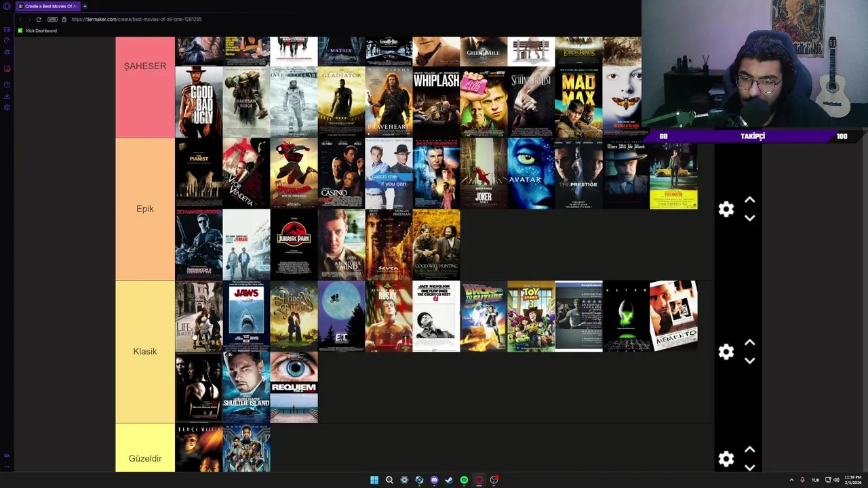The height and width of the screenshot is (488, 868).
Task: Select the Schindler's List poster
Action: [531, 102]
